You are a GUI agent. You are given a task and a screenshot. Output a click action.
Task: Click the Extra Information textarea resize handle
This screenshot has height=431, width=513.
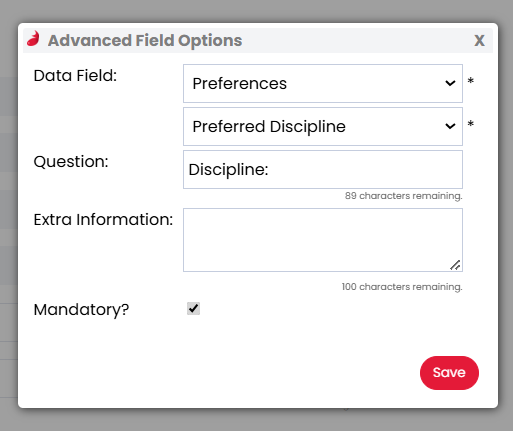(455, 265)
